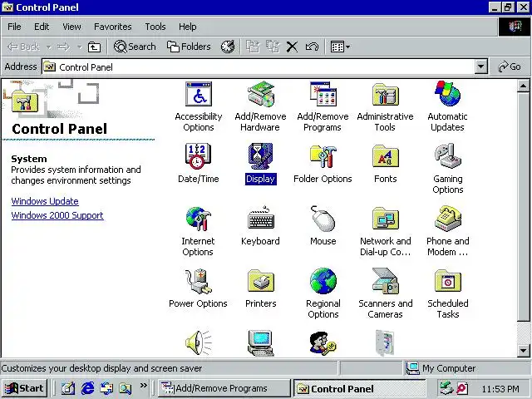Click the Copy To toolbar icon

click(273, 47)
